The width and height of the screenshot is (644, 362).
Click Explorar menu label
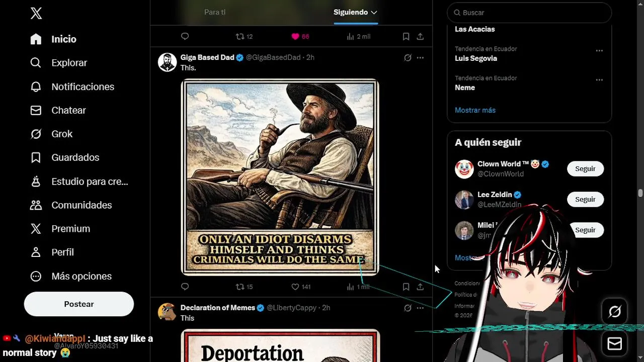69,63
